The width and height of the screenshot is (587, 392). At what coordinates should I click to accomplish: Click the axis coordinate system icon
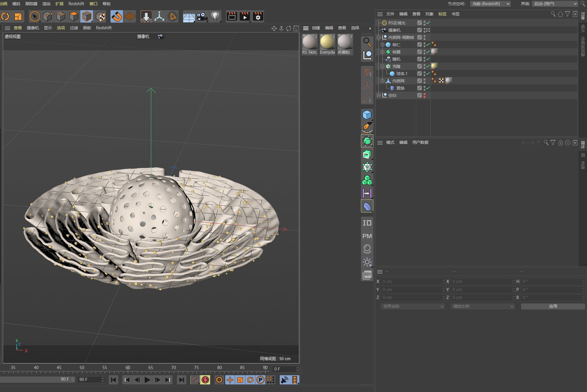pyautogui.click(x=159, y=17)
